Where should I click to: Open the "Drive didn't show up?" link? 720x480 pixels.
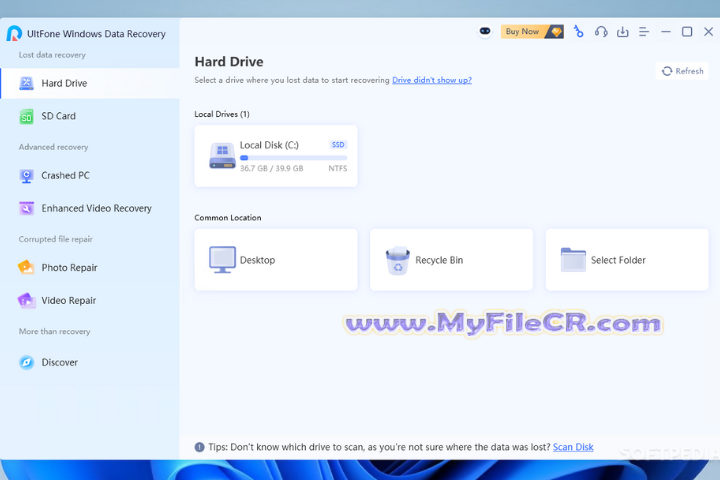coord(432,80)
